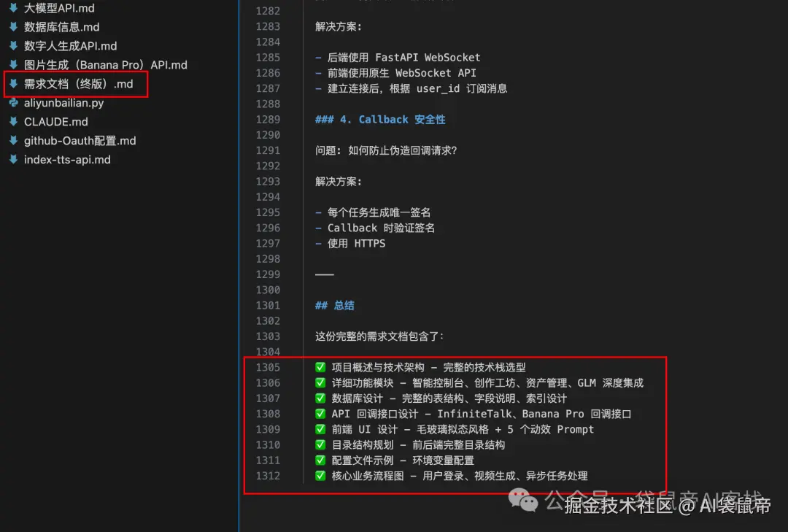Click the markdown icon beside index-tts-api.md
This screenshot has width=788, height=532.
(x=14, y=159)
